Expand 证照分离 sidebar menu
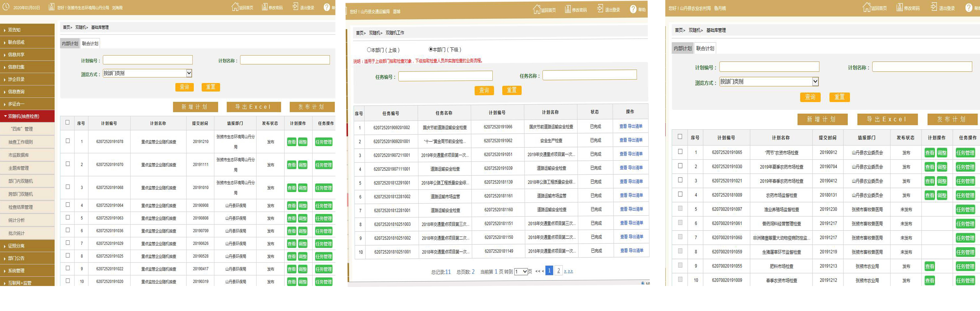 coord(27,246)
